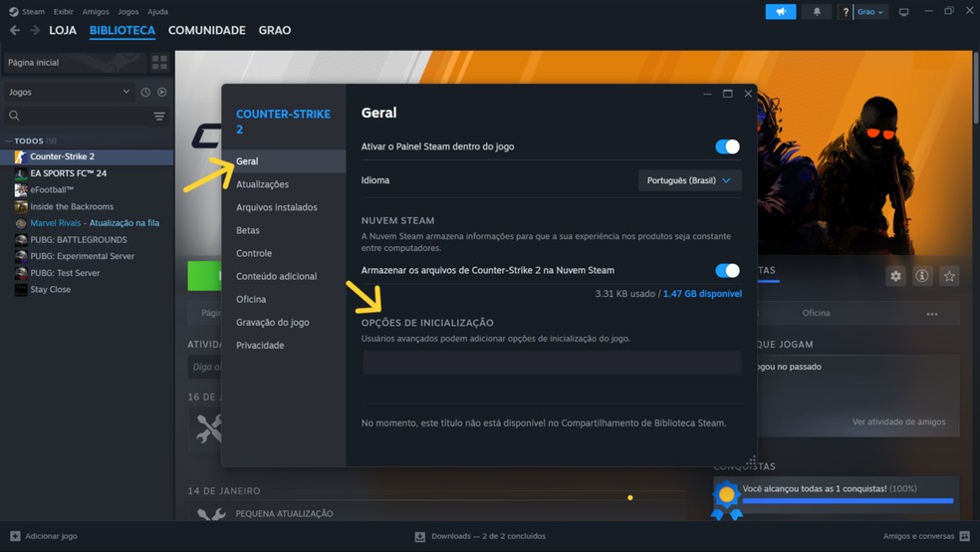The image size is (980, 552).
Task: Click the library search field
Action: pos(87,116)
